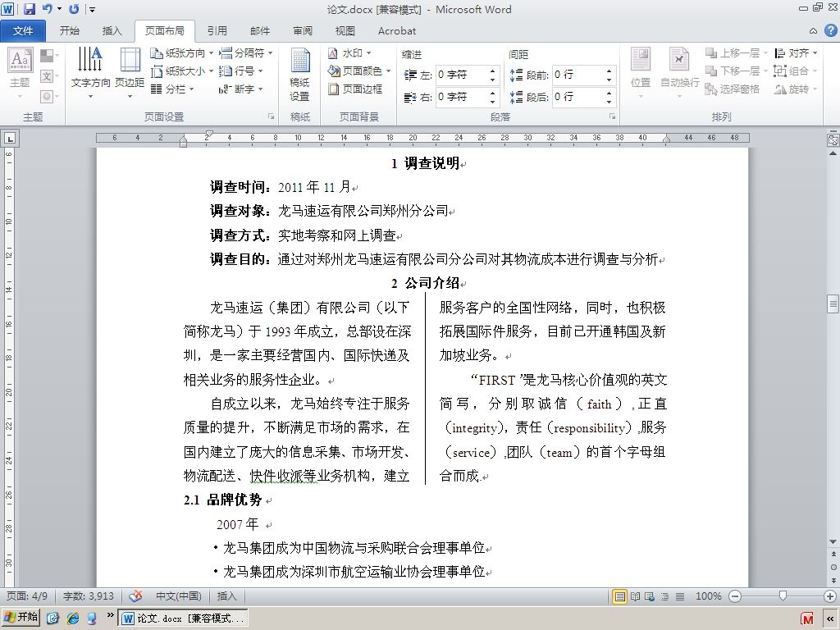The width and height of the screenshot is (840, 630).
Task: Open Breaks (分隔符) dropdown
Action: coord(246,53)
